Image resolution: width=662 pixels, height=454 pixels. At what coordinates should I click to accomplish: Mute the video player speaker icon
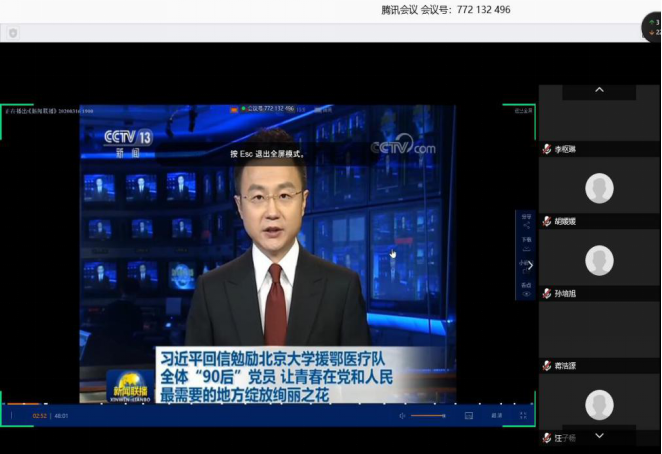coord(402,416)
